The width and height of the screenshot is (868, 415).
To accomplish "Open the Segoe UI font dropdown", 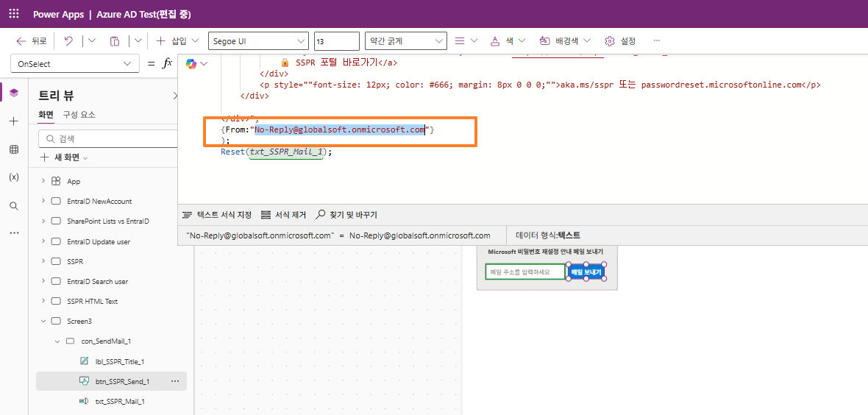I will (x=258, y=41).
